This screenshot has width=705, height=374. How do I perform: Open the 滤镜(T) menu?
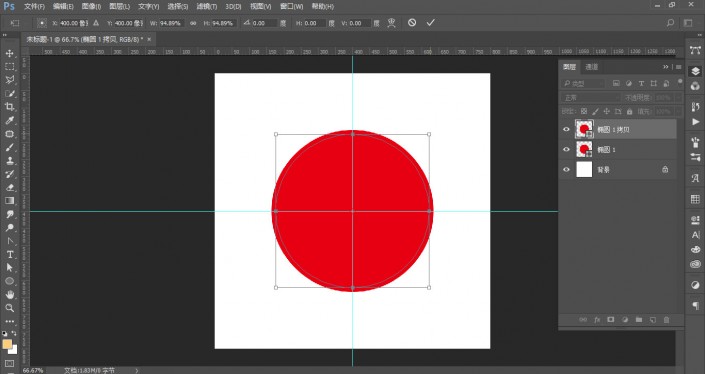[207, 6]
